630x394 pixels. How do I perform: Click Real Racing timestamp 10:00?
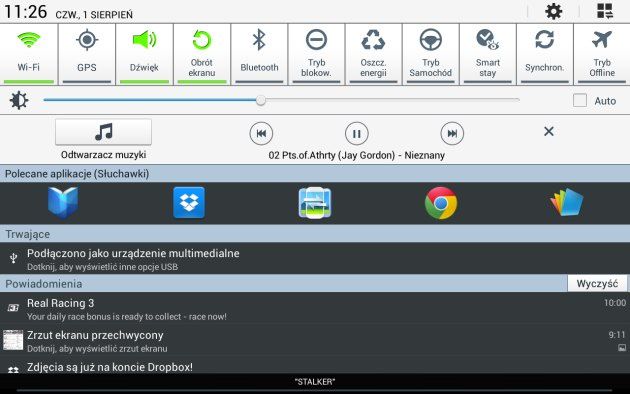(615, 302)
